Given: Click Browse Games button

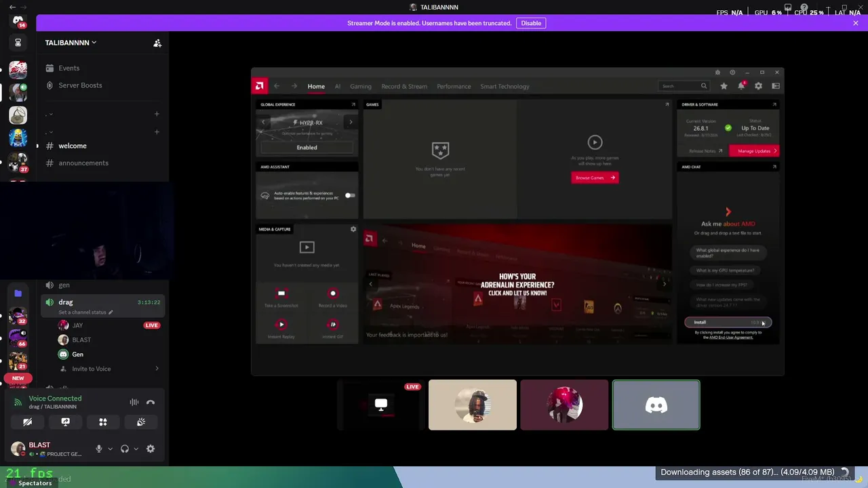Looking at the screenshot, I should pyautogui.click(x=594, y=178).
